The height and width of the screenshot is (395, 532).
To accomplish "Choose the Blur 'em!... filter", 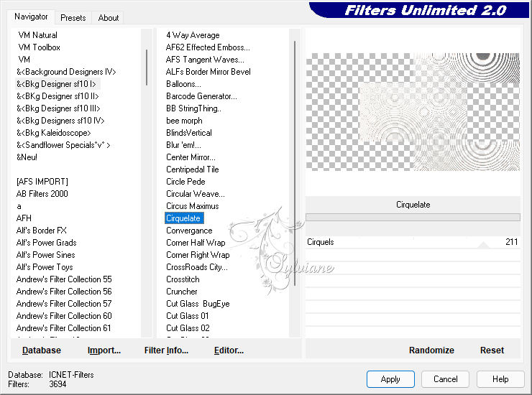I will click(x=183, y=145).
